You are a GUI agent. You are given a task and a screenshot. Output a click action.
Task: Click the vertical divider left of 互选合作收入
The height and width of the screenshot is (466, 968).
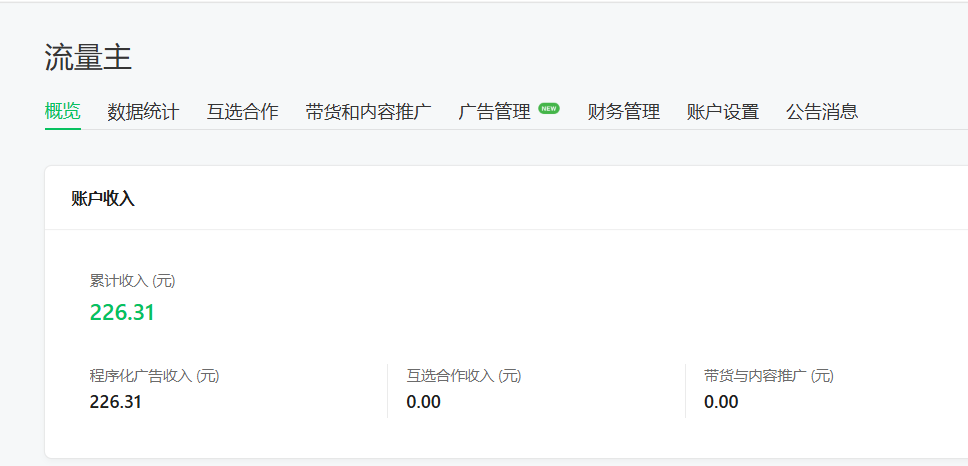[387, 390]
